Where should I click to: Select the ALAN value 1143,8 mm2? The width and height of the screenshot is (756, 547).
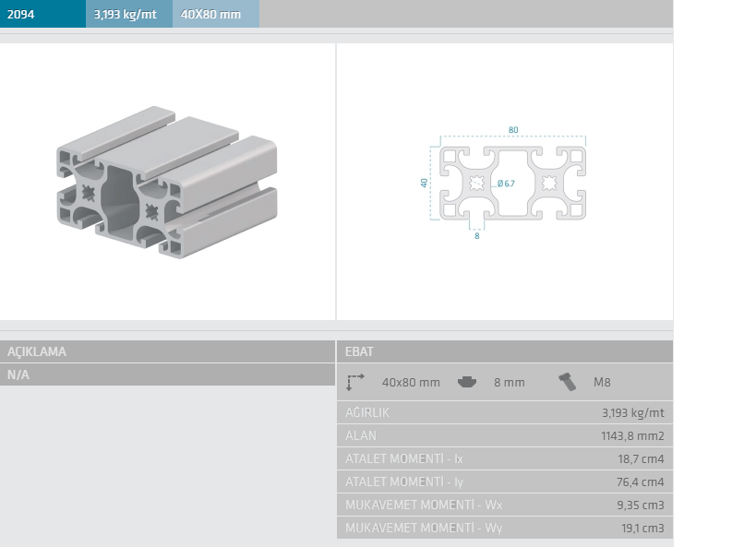[632, 435]
